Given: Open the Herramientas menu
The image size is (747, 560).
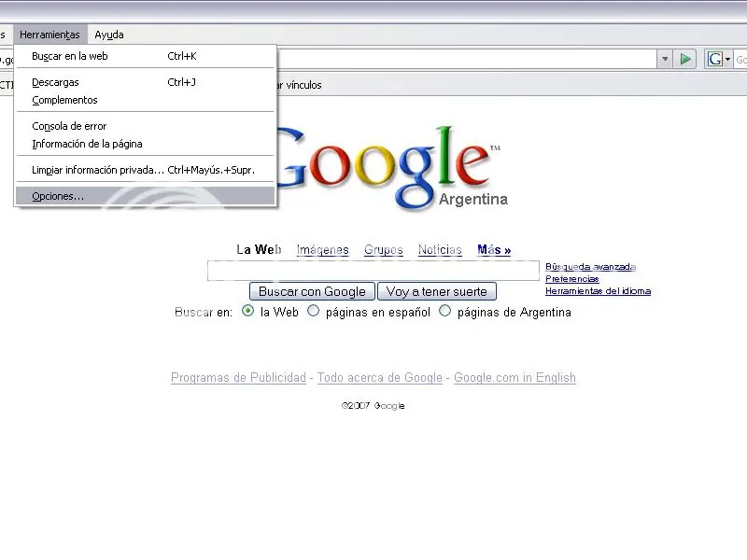Looking at the screenshot, I should [x=50, y=35].
